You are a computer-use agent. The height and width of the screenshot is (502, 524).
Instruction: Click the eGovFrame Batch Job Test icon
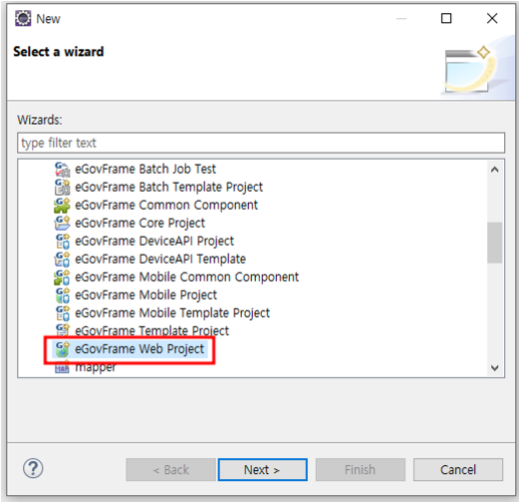(x=62, y=169)
